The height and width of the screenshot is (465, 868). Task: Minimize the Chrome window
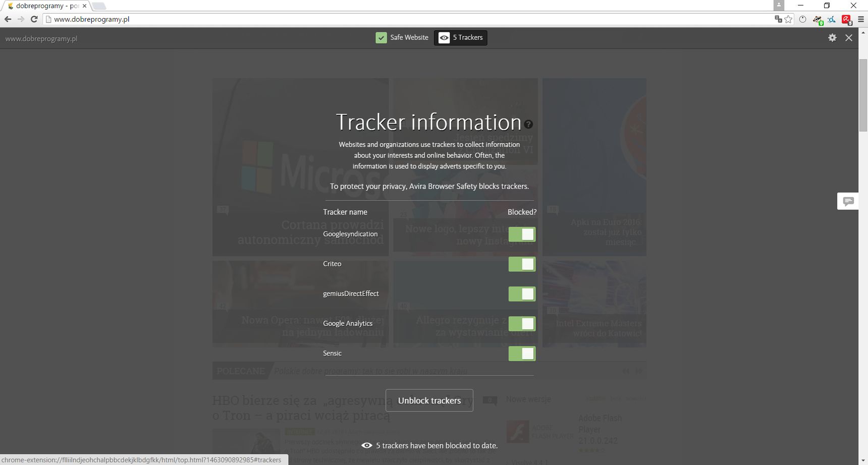point(800,6)
